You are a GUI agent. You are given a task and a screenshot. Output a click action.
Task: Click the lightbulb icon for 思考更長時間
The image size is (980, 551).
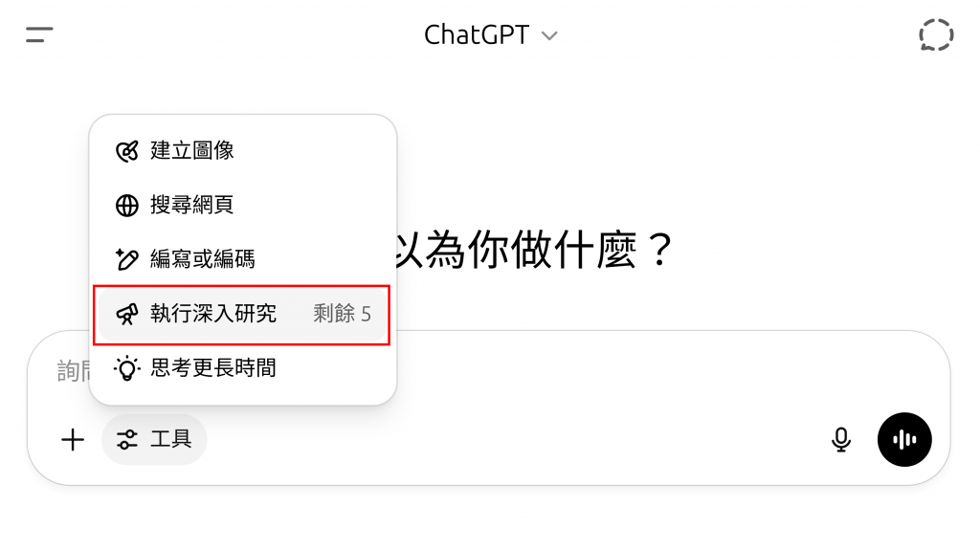[127, 368]
